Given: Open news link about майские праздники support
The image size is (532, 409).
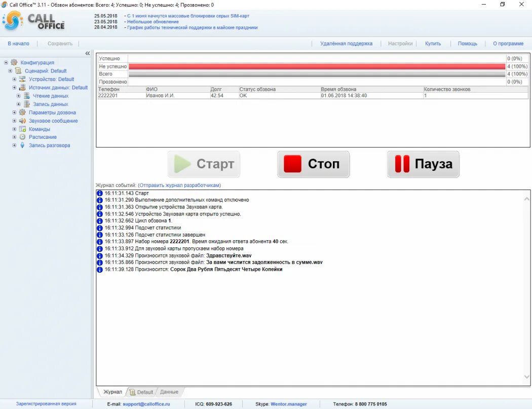Looking at the screenshot, I should pos(193,27).
